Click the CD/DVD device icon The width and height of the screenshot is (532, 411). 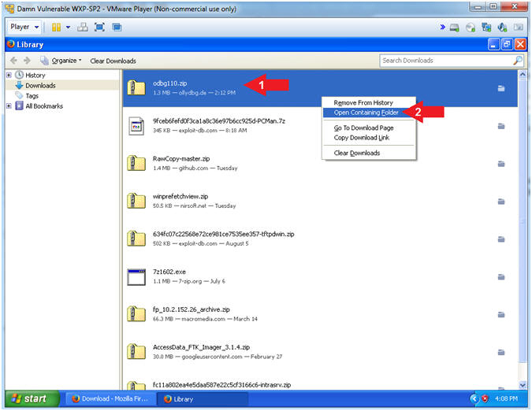pos(471,28)
